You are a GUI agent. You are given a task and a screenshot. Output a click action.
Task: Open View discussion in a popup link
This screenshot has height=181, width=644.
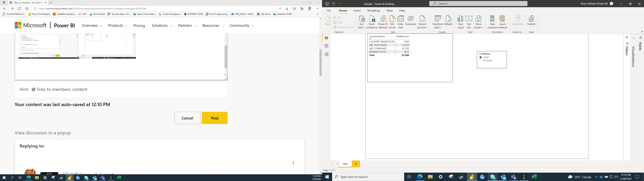pos(43,133)
